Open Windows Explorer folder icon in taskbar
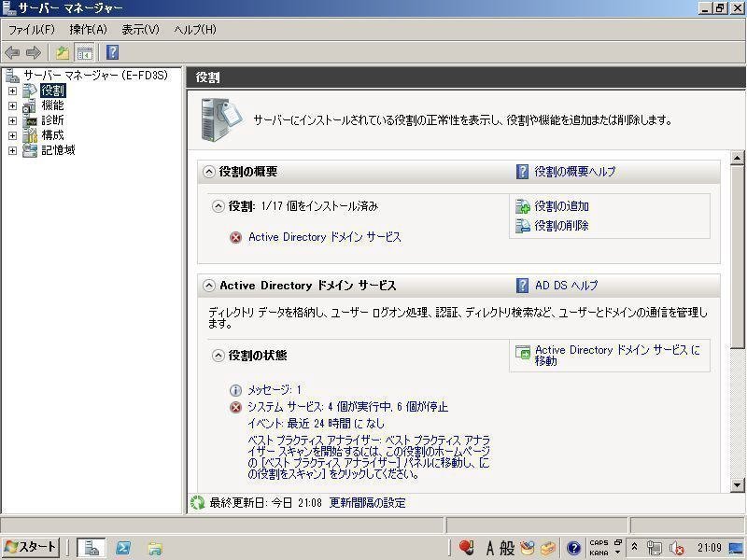The height and width of the screenshot is (560, 747). tap(155, 549)
